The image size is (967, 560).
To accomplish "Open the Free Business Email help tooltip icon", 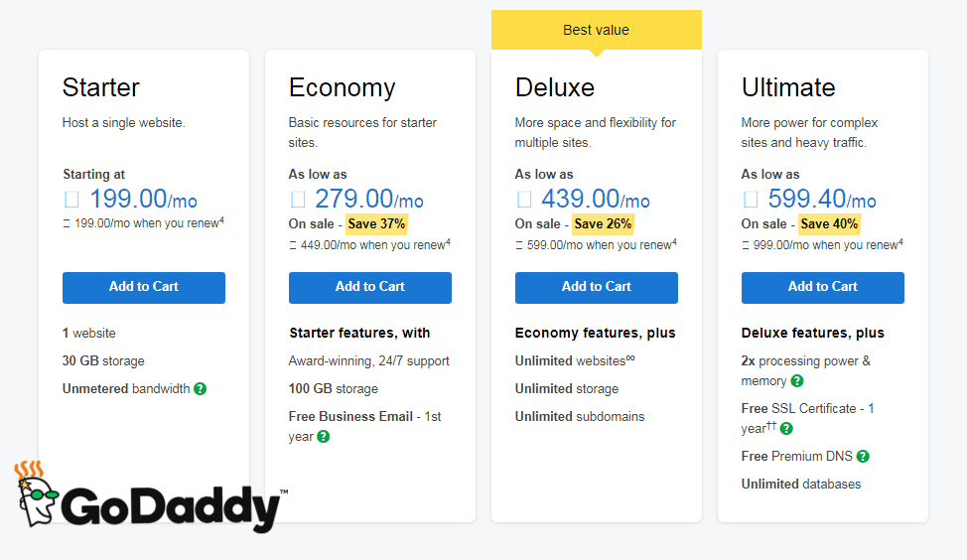I will (323, 437).
